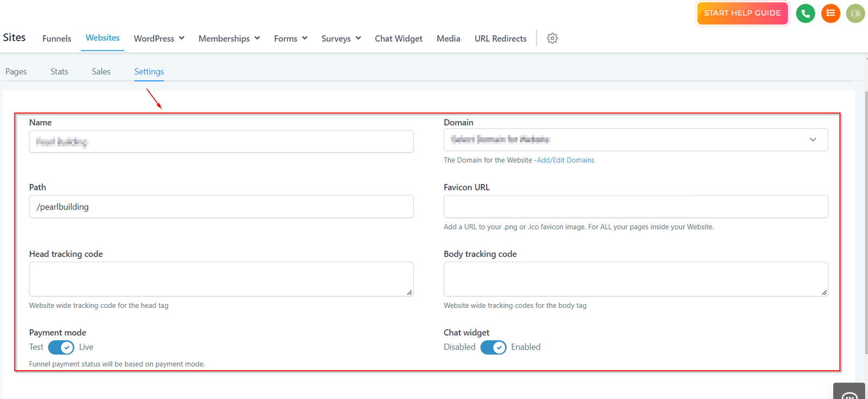Click the Path input field
The height and width of the screenshot is (399, 868).
221,207
